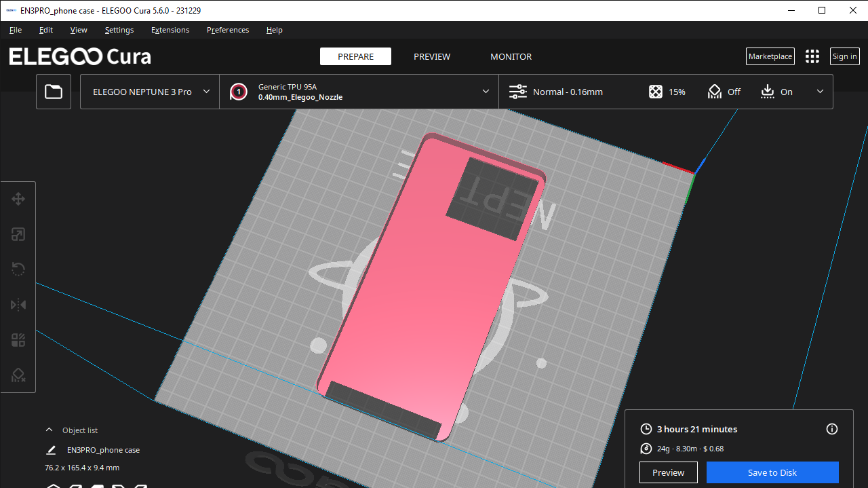
Task: Click the support Off icon
Action: point(715,92)
